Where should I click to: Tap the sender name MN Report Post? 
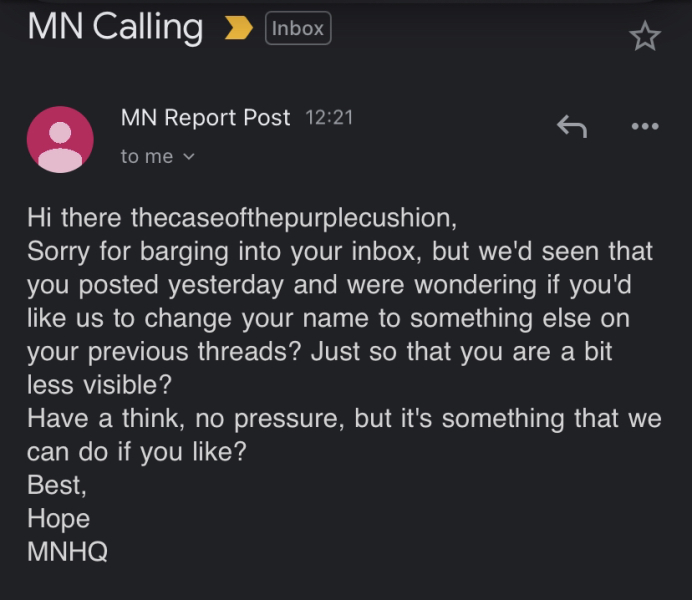coord(205,118)
